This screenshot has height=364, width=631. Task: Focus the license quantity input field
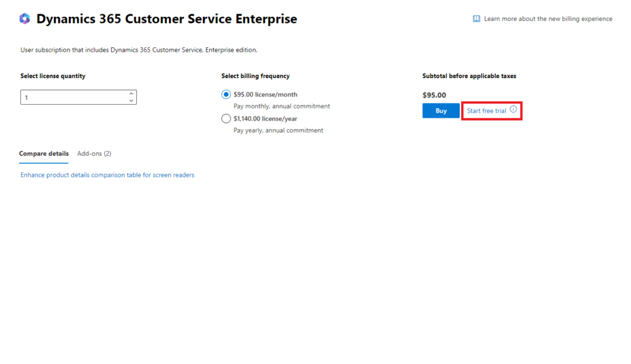[x=73, y=97]
